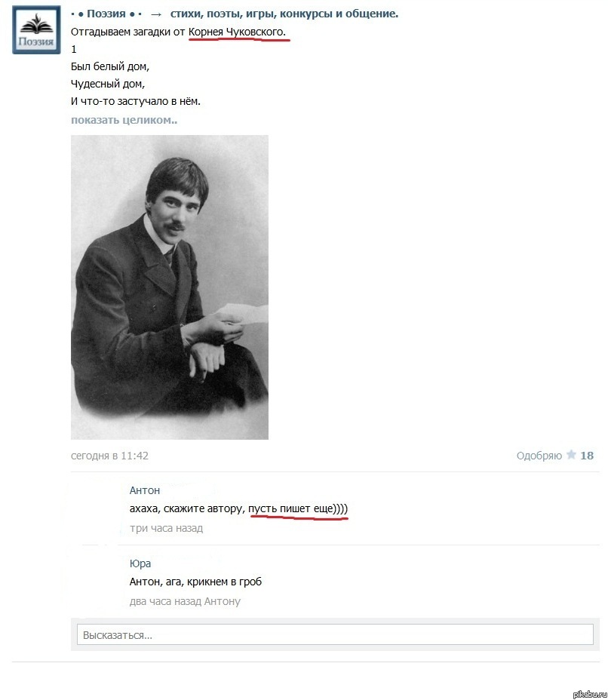Open the 'стихи, поэты, игры, конкурсы и общение' link
This screenshot has height=700, width=608.
(284, 14)
